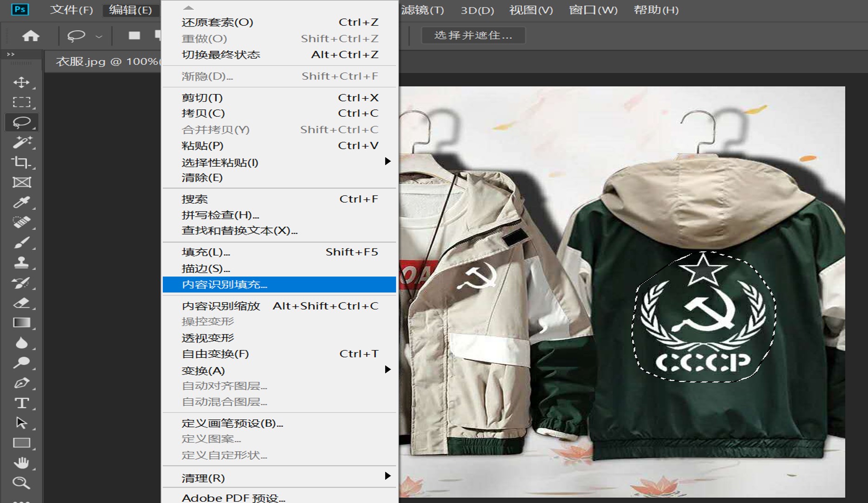This screenshot has width=868, height=503.
Task: Select the Rectangular Marquee tool
Action: click(21, 102)
